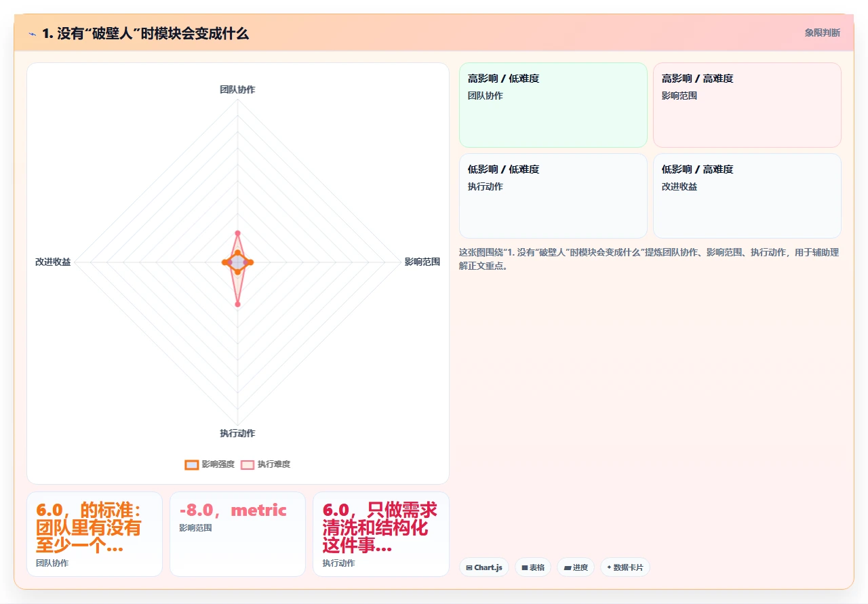The width and height of the screenshot is (868, 604).
Task: Open the 高影响 / 高难度 quadrant card
Action: (x=747, y=105)
